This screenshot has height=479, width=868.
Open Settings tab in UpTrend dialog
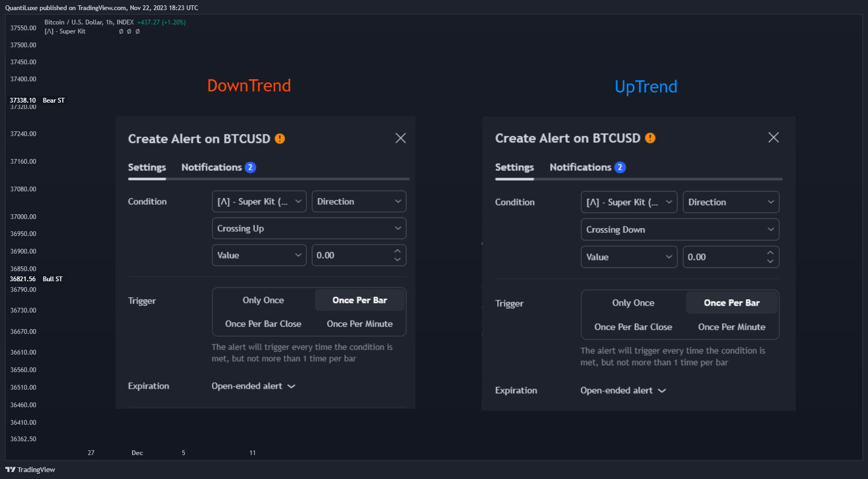pos(515,167)
